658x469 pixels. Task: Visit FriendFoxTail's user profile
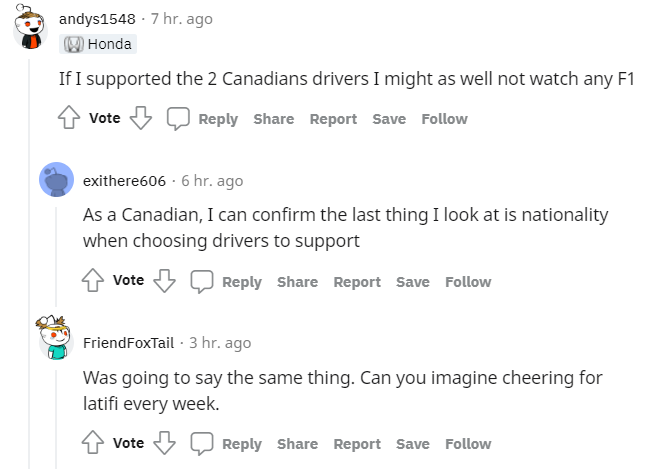[130, 343]
